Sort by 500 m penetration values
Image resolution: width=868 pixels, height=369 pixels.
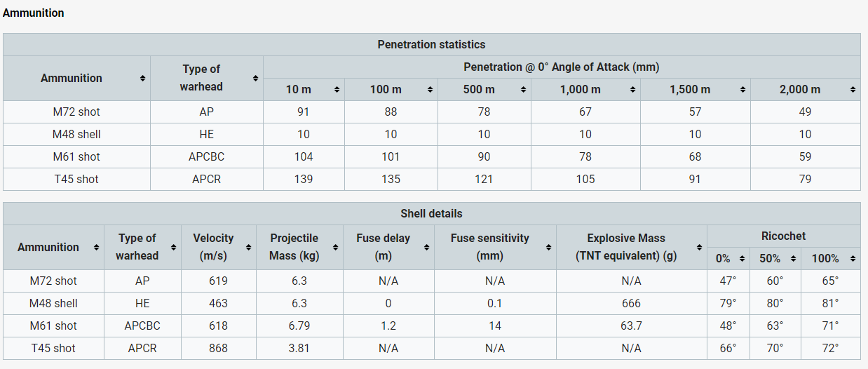[523, 90]
